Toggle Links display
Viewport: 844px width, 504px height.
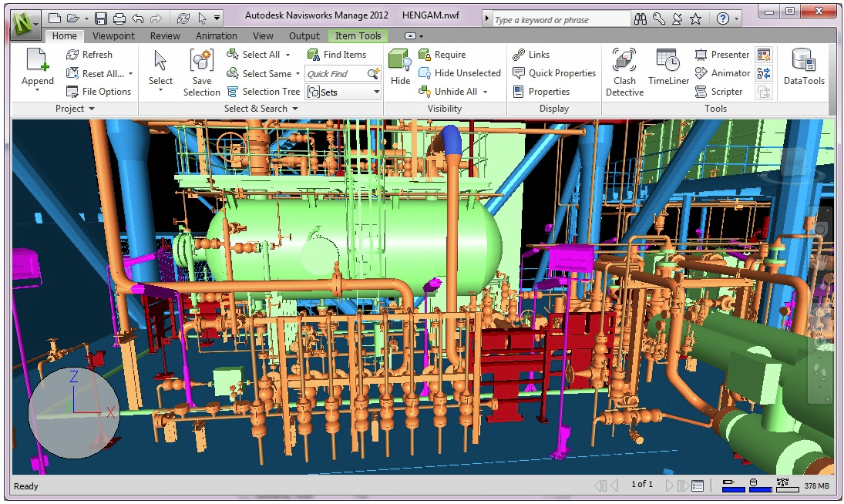tap(531, 55)
